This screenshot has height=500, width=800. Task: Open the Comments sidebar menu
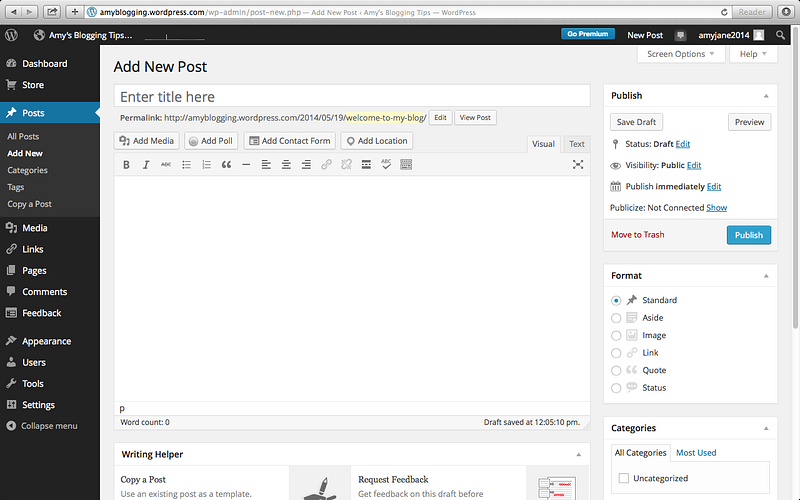click(x=50, y=292)
